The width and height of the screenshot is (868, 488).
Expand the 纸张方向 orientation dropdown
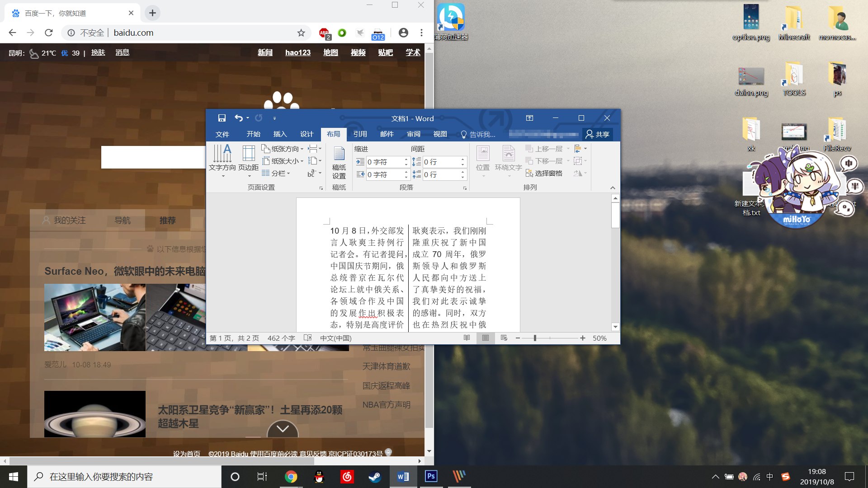point(284,149)
